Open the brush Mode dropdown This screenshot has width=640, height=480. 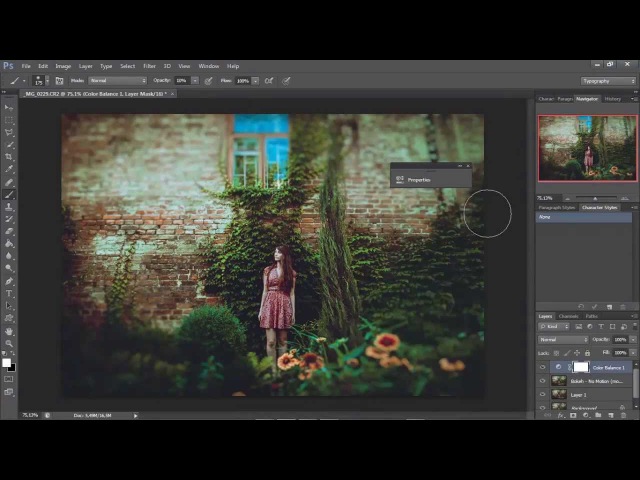[x=117, y=80]
